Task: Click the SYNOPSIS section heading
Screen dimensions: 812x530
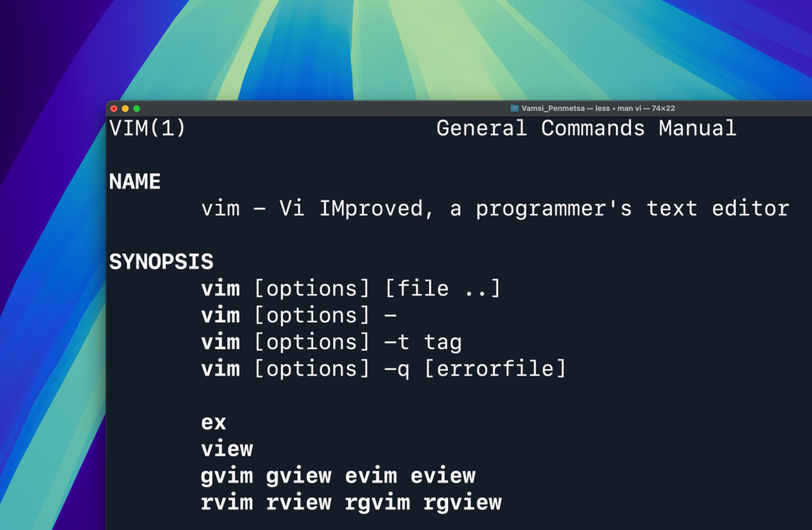Action: pyautogui.click(x=161, y=262)
